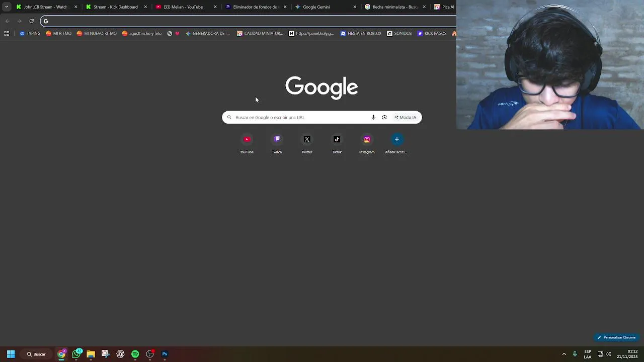Open the YouTube shortcut
This screenshot has width=644, height=362.
click(247, 144)
